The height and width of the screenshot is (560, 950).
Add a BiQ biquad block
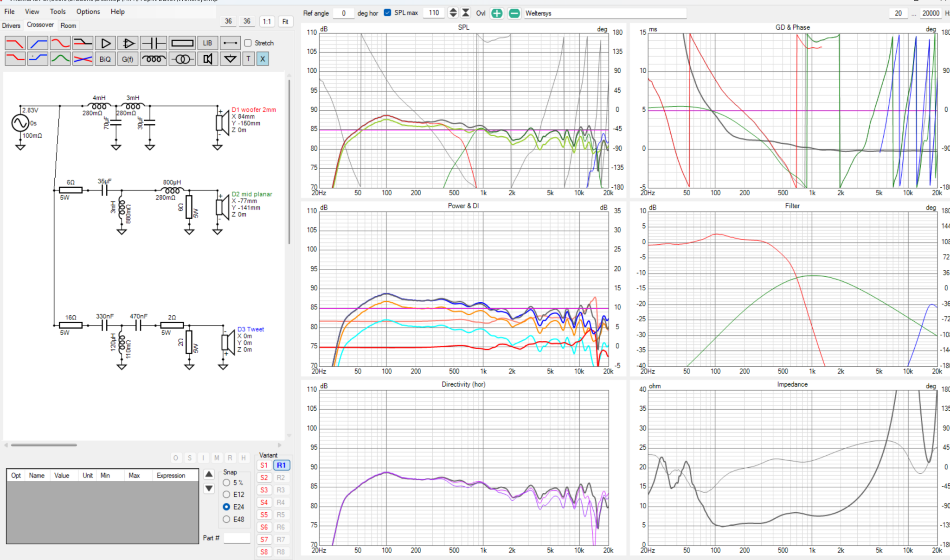tap(105, 59)
